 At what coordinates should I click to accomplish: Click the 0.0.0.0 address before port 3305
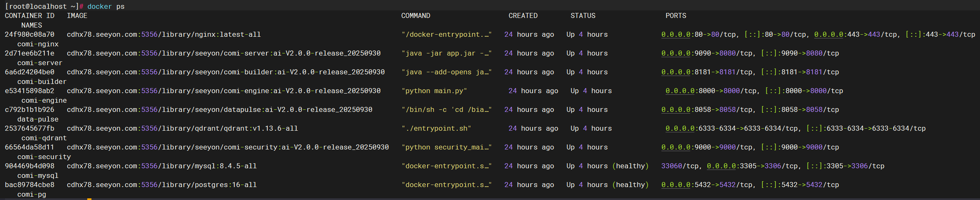(721, 166)
